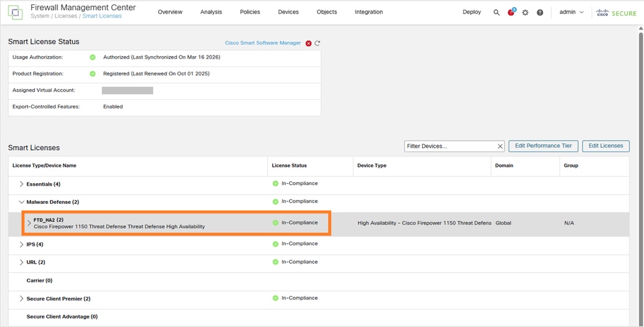Click the Deploy button
Viewport: 644px width, 327px height.
pyautogui.click(x=472, y=12)
